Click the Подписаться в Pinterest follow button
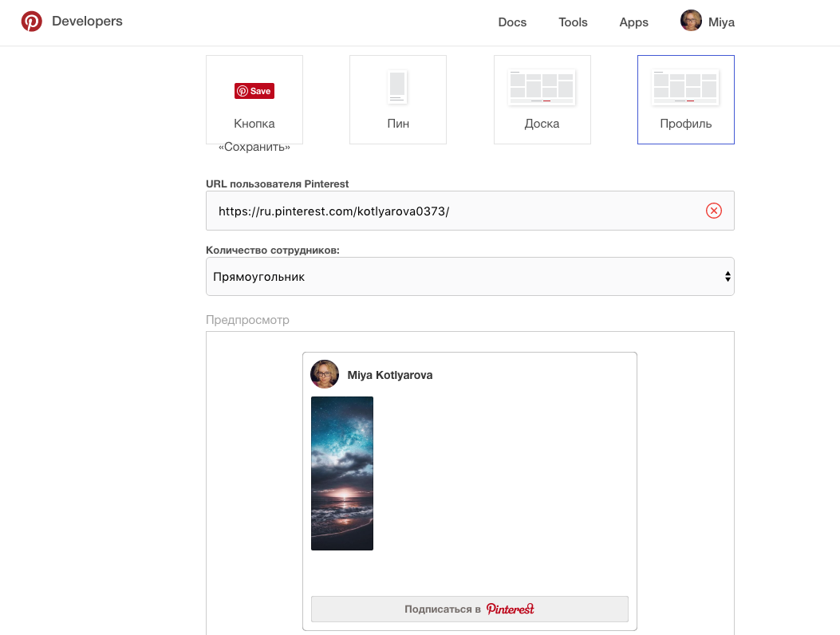The height and width of the screenshot is (635, 840). click(x=469, y=609)
